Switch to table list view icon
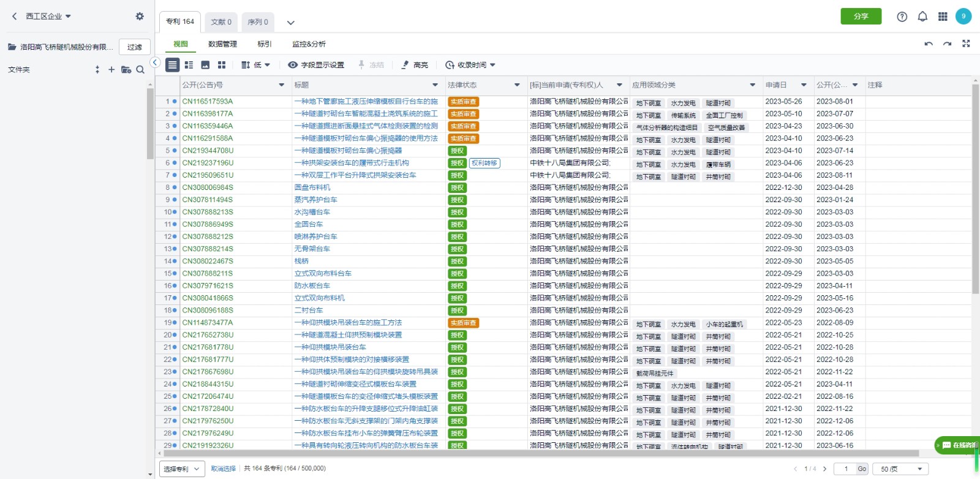This screenshot has height=479, width=980. (173, 65)
